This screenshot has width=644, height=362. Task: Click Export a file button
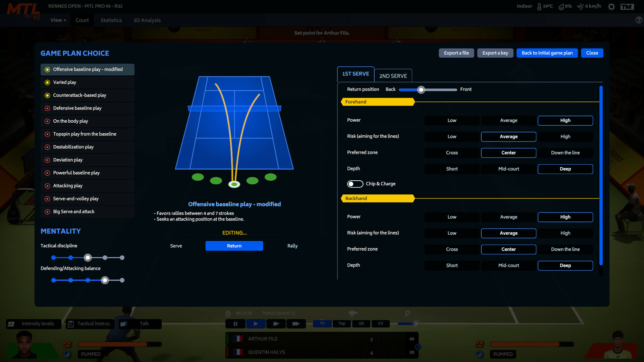click(456, 53)
